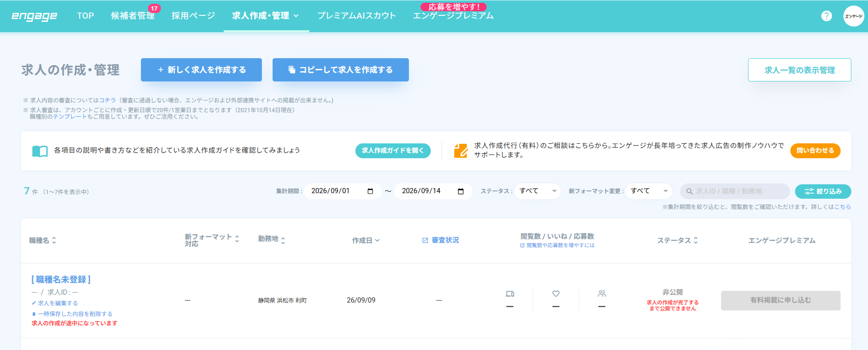Viewport: 868px width, 350px height.
Task: Click the orange 問い合わせる button
Action: pyautogui.click(x=815, y=151)
